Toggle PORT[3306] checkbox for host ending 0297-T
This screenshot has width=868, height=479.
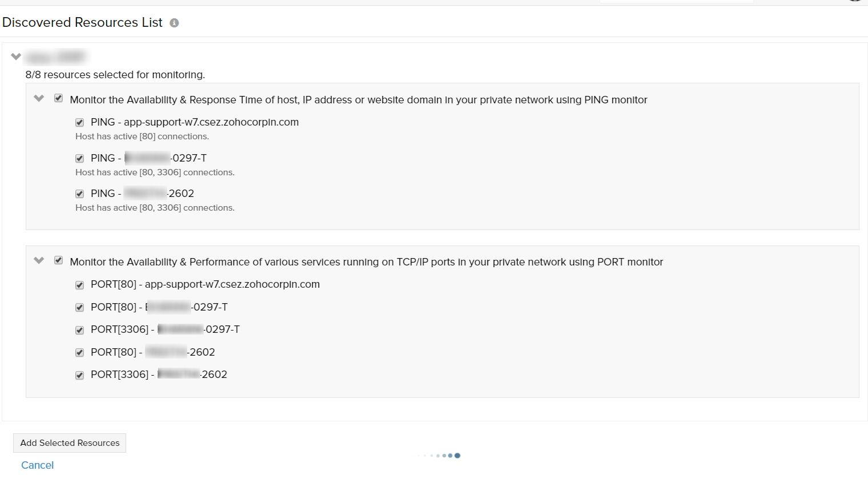(80, 330)
